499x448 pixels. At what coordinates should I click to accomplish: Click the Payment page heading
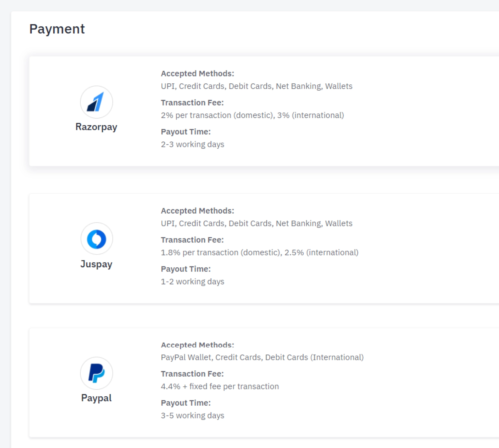[x=57, y=29]
